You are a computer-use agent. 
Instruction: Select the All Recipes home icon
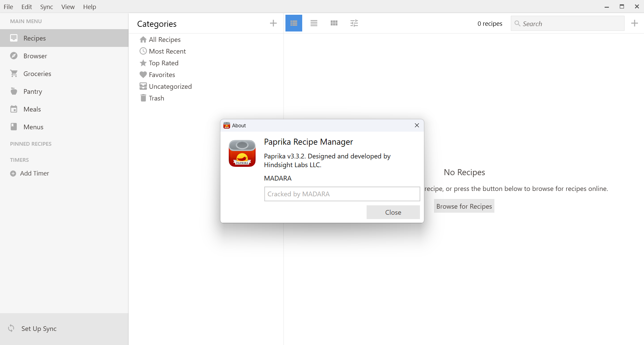pyautogui.click(x=143, y=40)
